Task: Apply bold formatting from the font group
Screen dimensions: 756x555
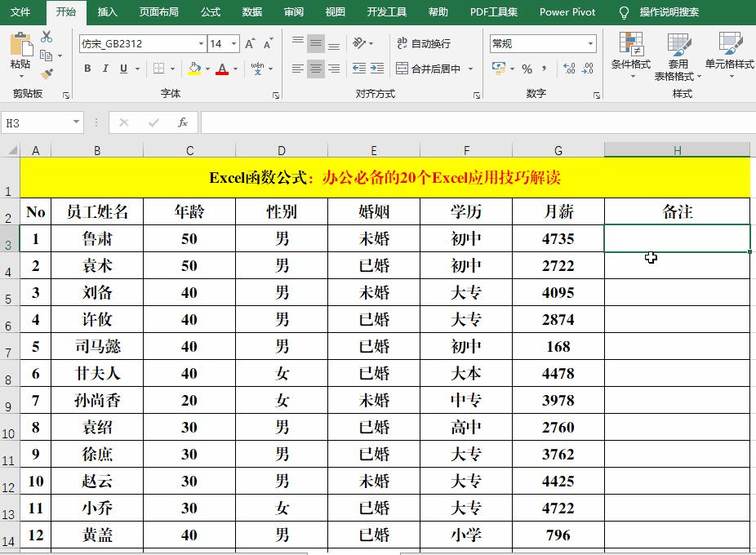Action: 88,68
